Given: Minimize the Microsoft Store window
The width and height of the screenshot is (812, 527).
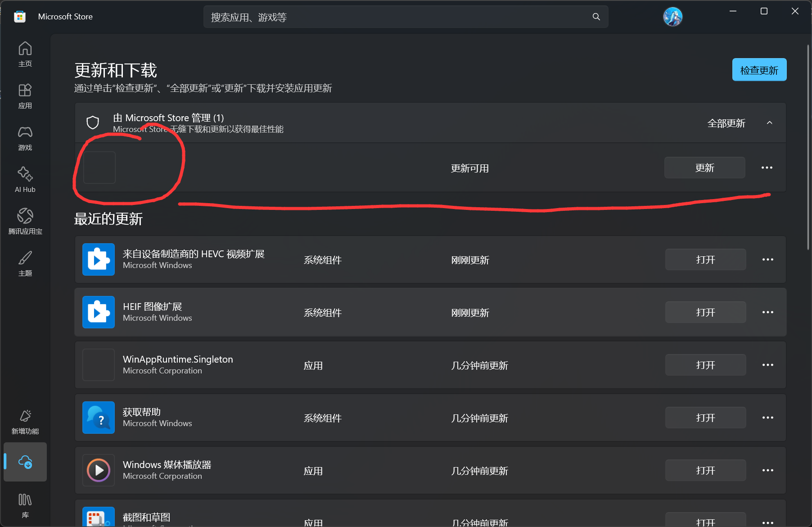Looking at the screenshot, I should click(733, 11).
